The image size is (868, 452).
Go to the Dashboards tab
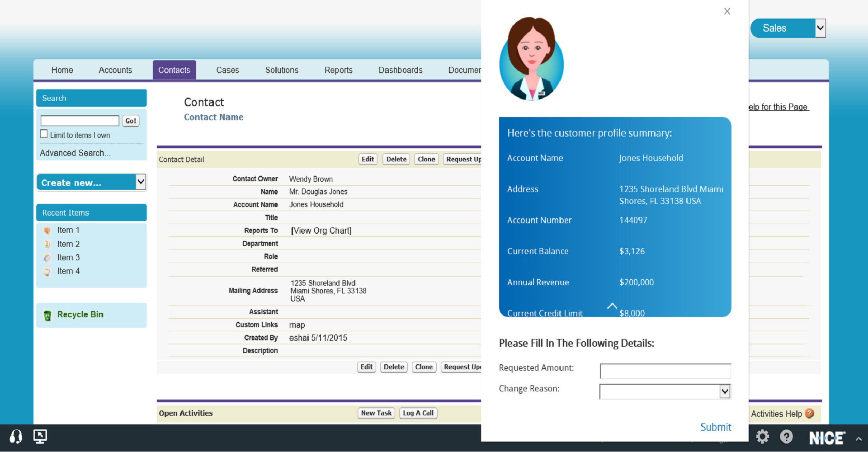401,70
